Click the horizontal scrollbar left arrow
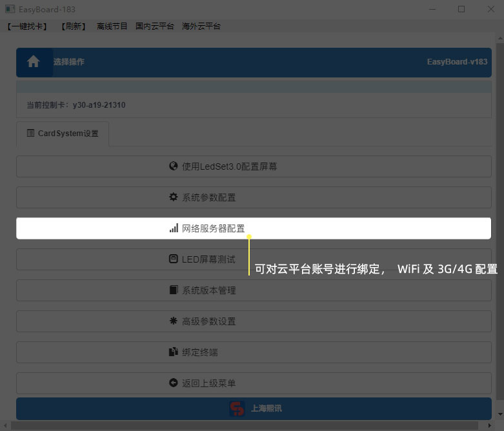Image resolution: width=504 pixels, height=431 pixels. (x=5, y=426)
